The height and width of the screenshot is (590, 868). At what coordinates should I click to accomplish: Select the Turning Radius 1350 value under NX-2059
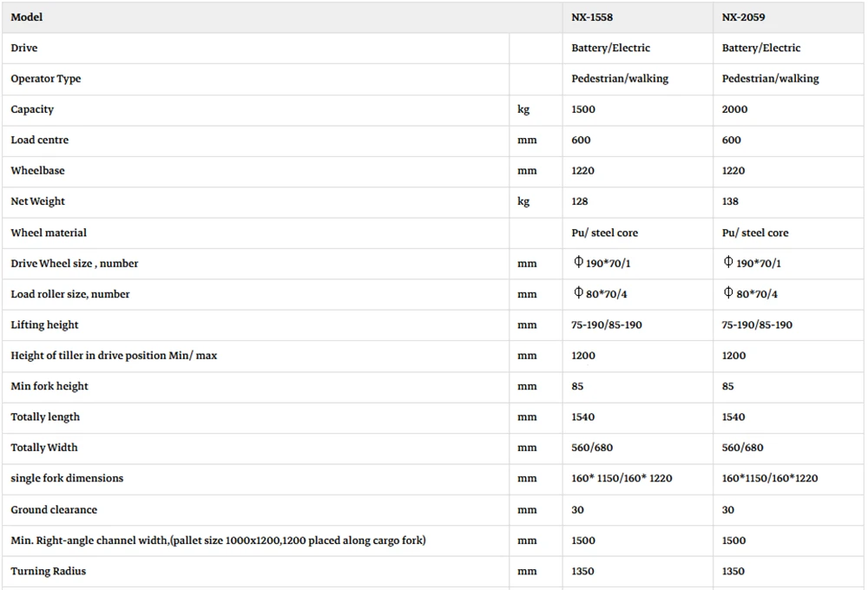(733, 571)
